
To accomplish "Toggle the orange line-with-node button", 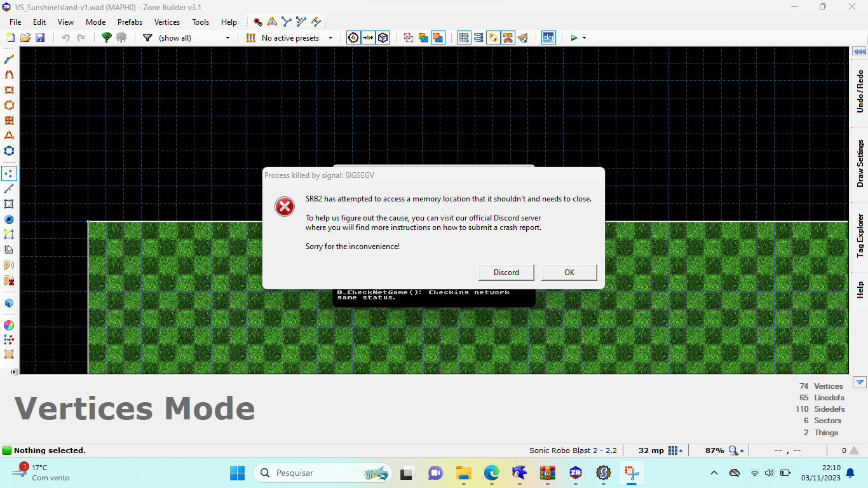I will click(368, 38).
